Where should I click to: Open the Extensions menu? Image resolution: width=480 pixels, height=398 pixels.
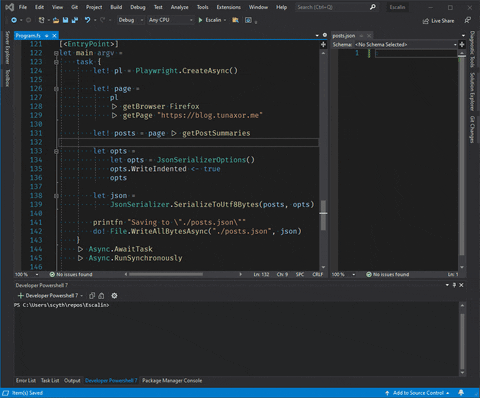(x=228, y=7)
